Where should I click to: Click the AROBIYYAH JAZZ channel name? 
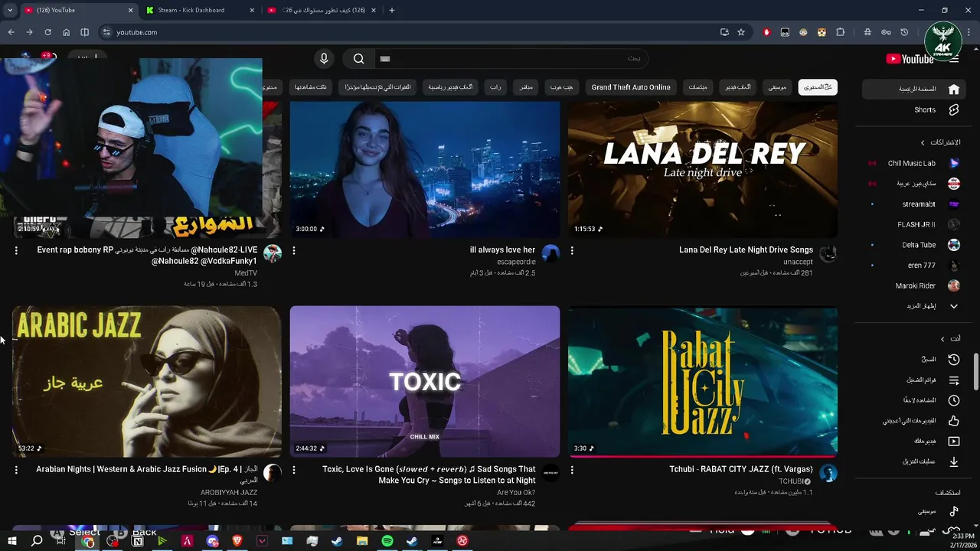pos(229,492)
